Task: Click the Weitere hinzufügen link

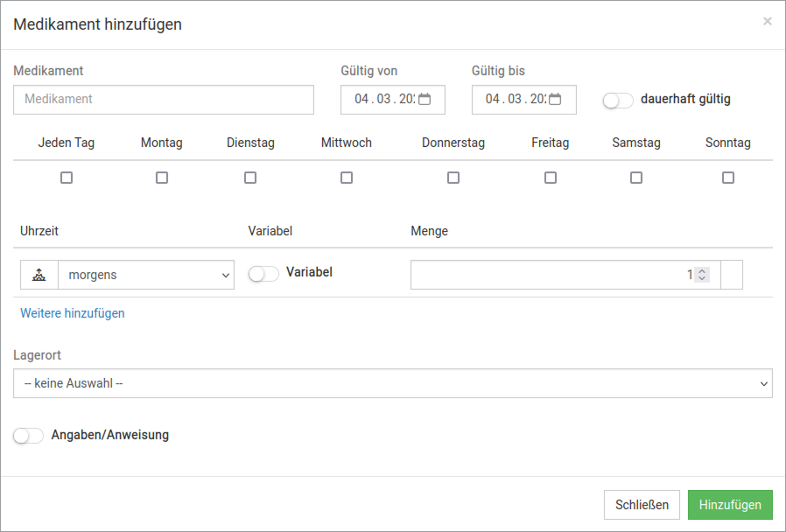Action: [x=73, y=313]
